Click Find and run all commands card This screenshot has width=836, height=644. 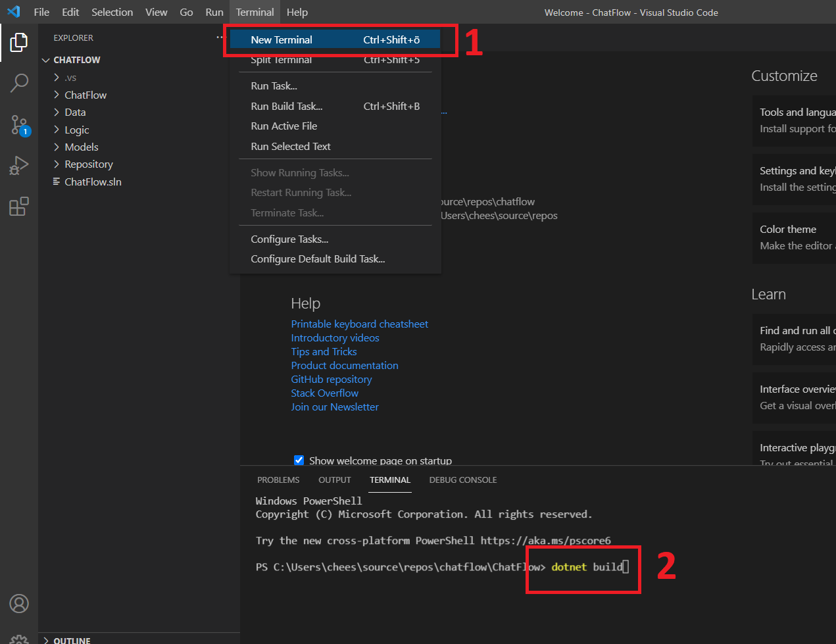[x=794, y=339]
